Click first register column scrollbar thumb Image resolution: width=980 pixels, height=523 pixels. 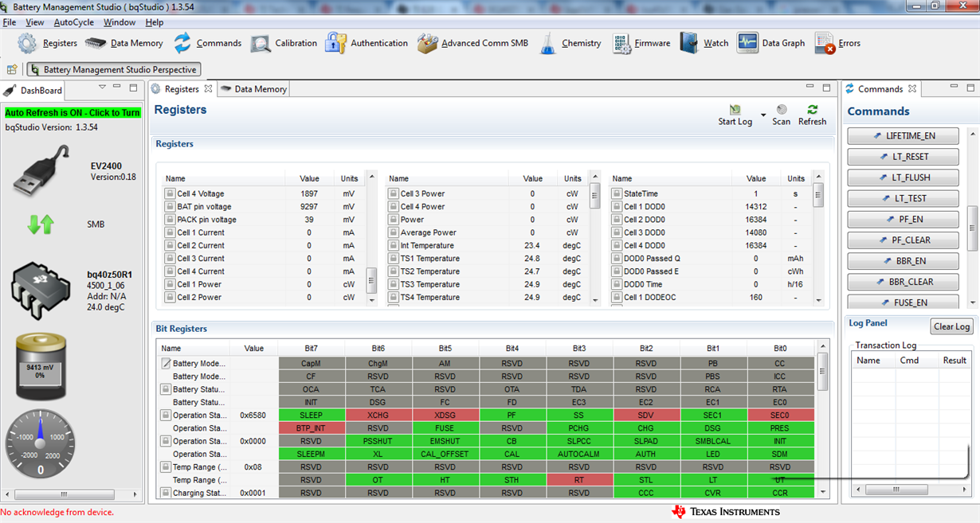[x=371, y=281]
